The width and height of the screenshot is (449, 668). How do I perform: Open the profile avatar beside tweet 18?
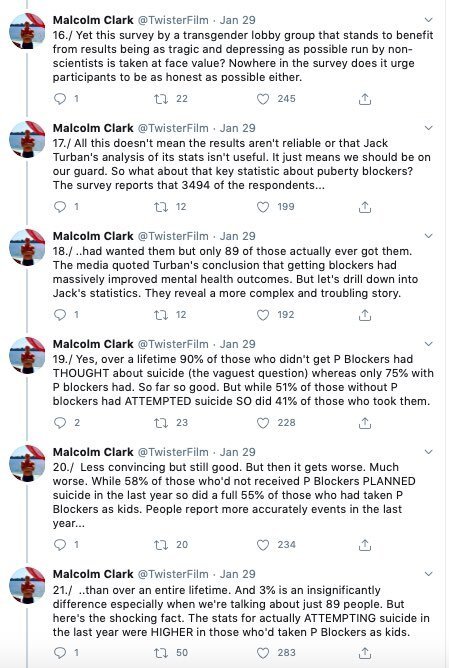(x=27, y=247)
